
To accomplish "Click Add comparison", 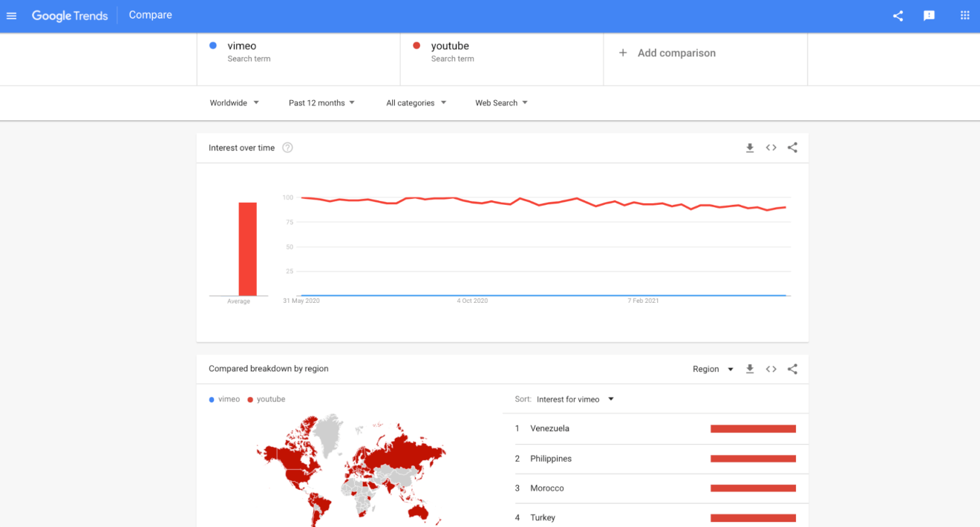I will coord(676,53).
